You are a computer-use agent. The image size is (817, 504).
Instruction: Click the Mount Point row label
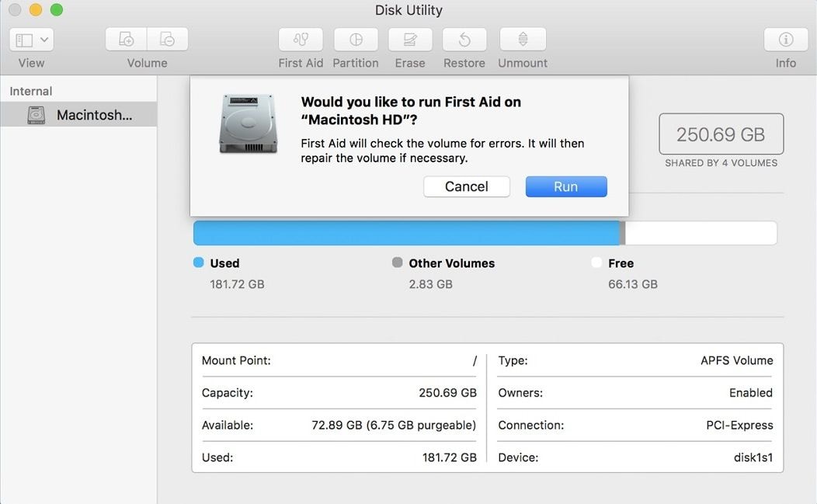236,360
